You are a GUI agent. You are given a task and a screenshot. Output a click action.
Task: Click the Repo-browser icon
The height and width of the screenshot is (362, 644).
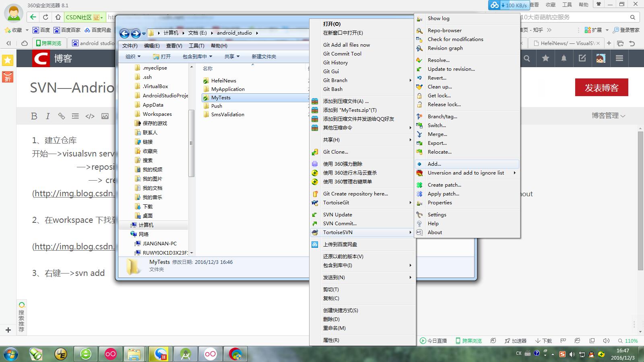[419, 31]
